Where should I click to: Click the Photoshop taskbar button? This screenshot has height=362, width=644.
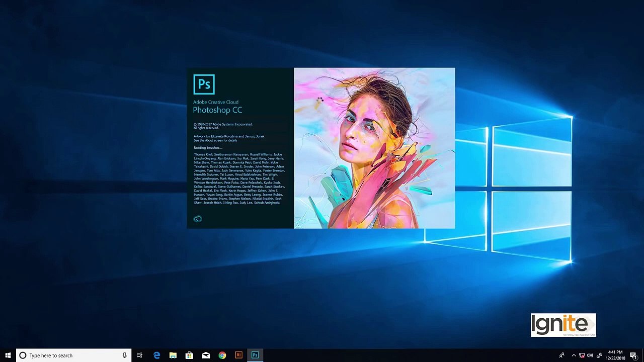[255, 355]
